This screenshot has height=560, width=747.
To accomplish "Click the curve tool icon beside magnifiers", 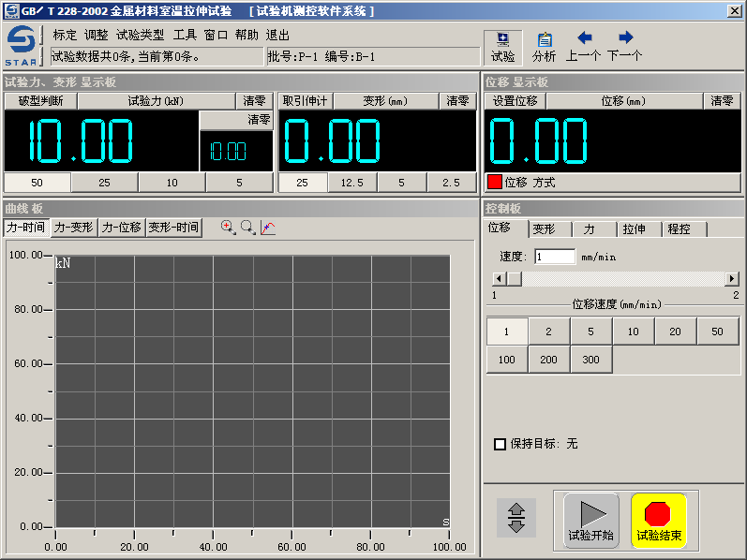I will [268, 227].
